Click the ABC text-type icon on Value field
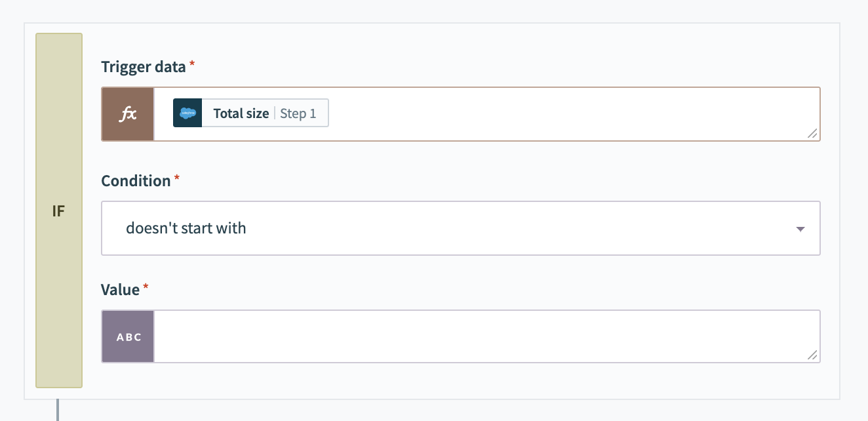Screen dimensions: 868x421 click(128, 336)
